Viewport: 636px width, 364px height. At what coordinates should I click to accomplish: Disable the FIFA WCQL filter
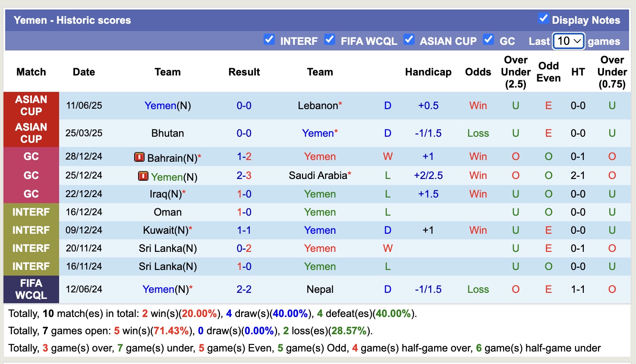click(x=330, y=40)
